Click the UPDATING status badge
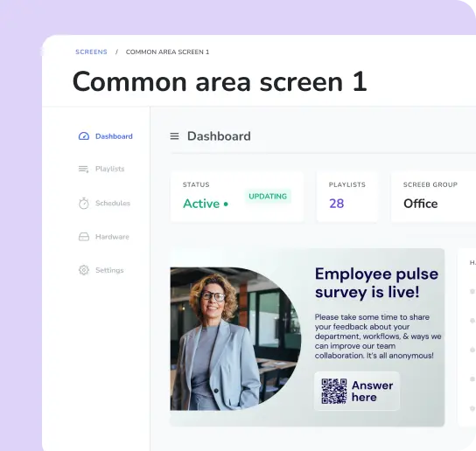Viewport: 476px width, 451px height. 268,197
